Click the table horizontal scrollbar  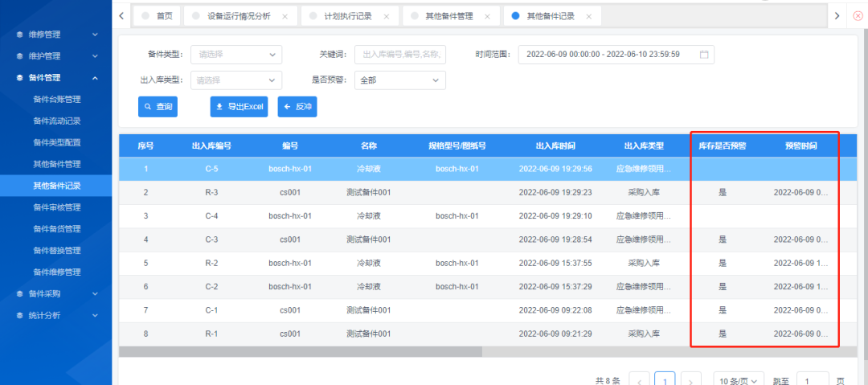[301, 352]
